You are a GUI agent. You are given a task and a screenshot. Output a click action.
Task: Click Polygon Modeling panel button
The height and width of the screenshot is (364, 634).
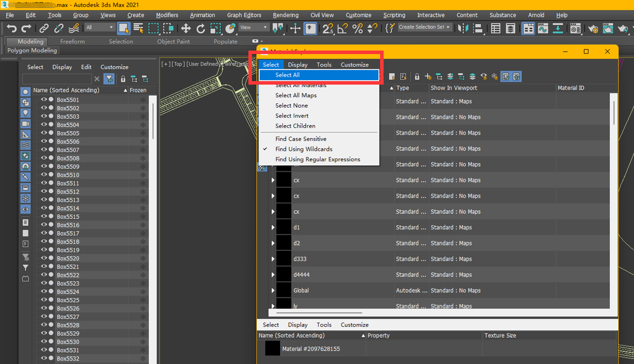tap(32, 51)
